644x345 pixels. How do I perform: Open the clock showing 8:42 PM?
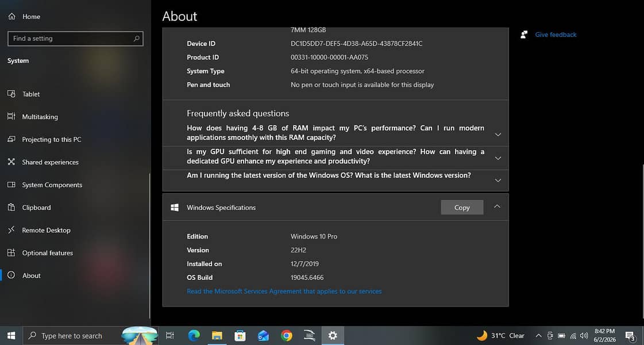pyautogui.click(x=604, y=336)
